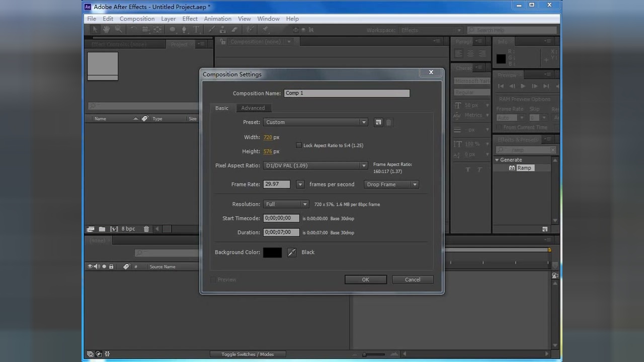
Task: Open the Layer menu
Action: (x=169, y=19)
